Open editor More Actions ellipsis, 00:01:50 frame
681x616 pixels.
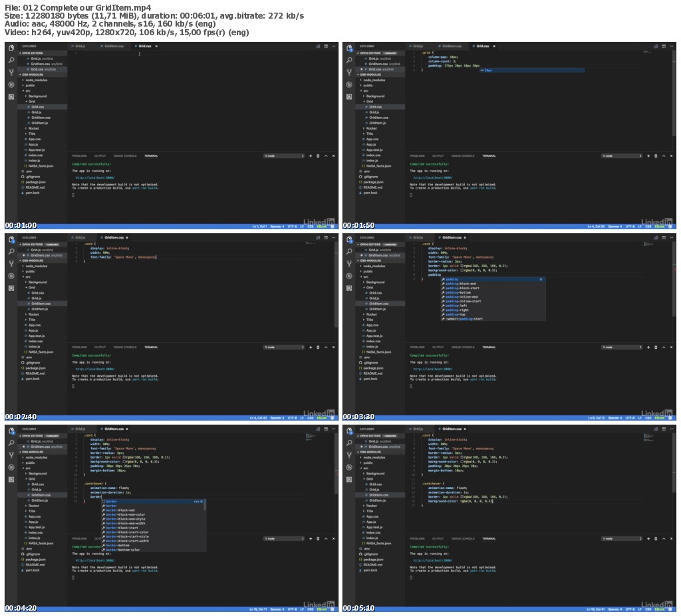point(672,46)
